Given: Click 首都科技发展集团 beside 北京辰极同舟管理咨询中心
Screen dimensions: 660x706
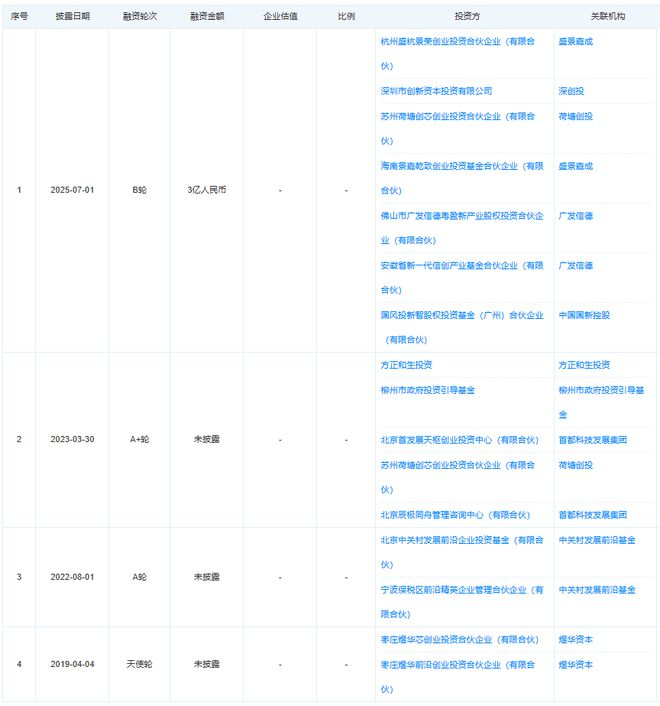Looking at the screenshot, I should point(592,515).
